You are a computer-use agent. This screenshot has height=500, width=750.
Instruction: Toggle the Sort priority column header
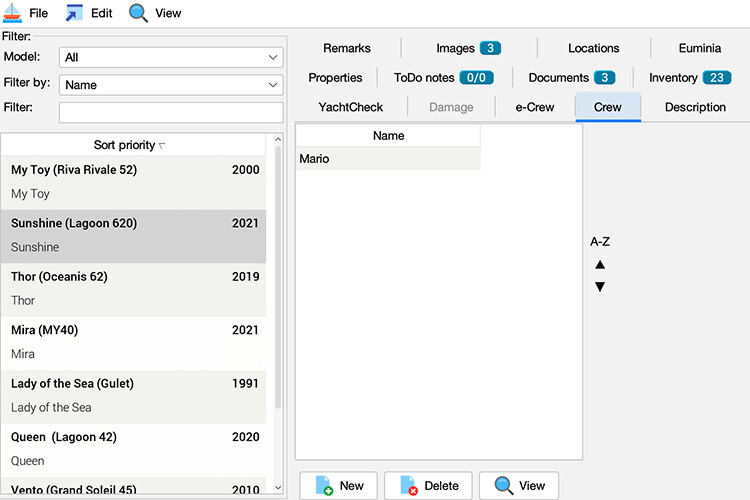pyautogui.click(x=130, y=145)
